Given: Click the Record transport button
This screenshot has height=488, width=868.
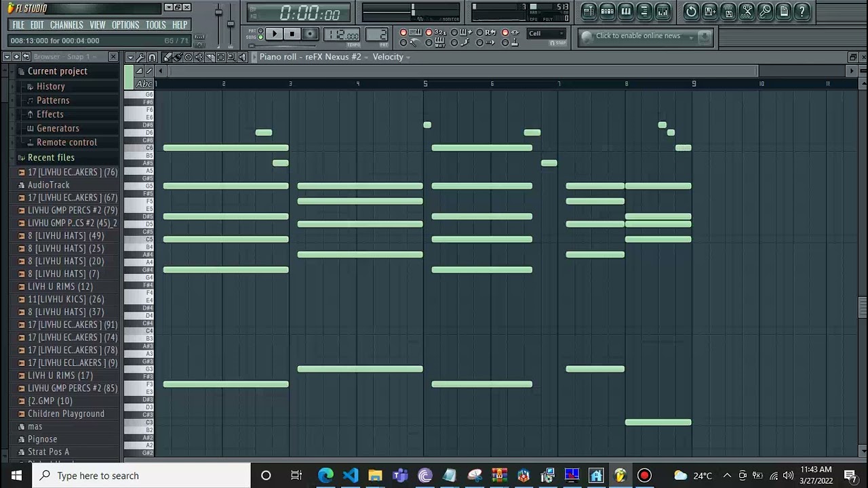Looking at the screenshot, I should click(x=310, y=34).
